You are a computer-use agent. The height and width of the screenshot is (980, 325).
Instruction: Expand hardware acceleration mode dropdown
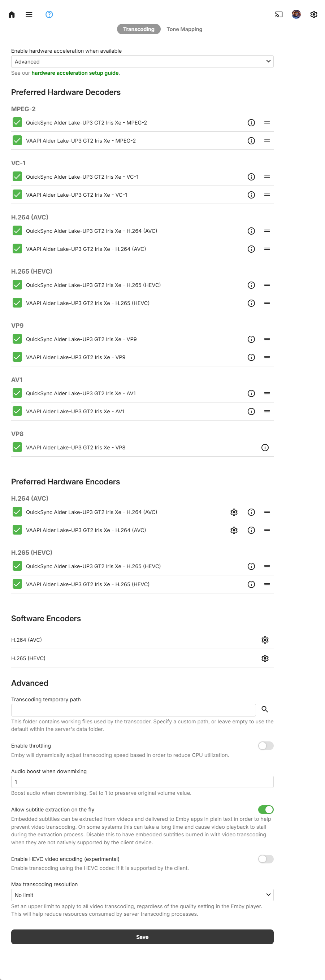[142, 62]
